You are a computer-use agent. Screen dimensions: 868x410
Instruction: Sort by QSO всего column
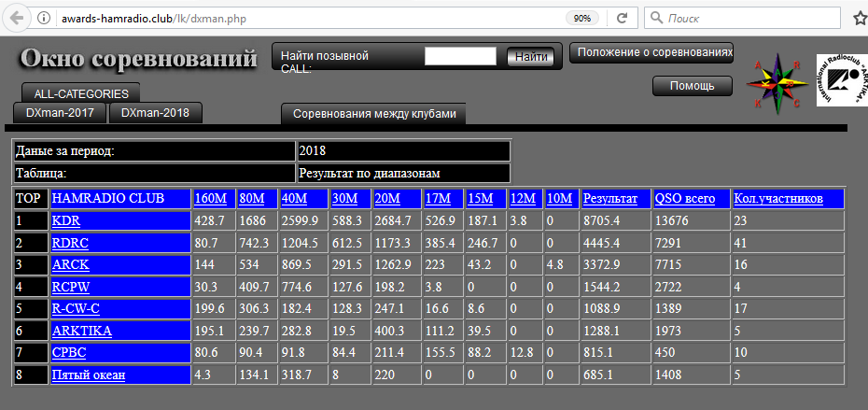[x=685, y=198]
